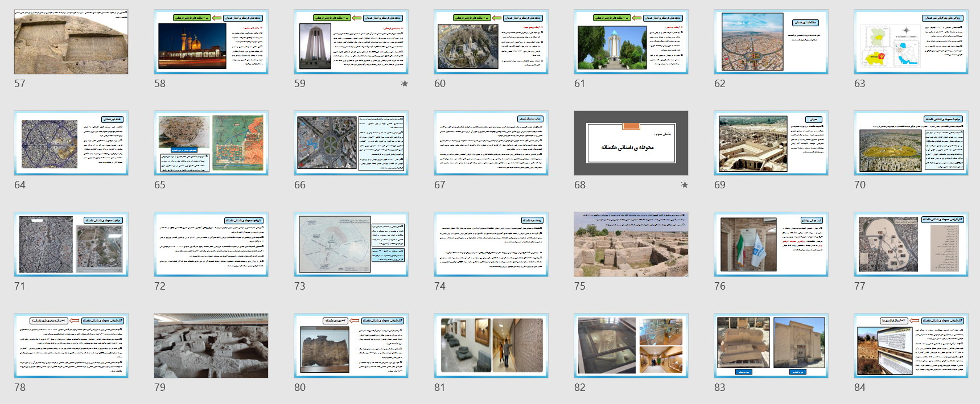Select slide 70 with the yellow highlighted hill
The image size is (980, 404).
(911, 143)
